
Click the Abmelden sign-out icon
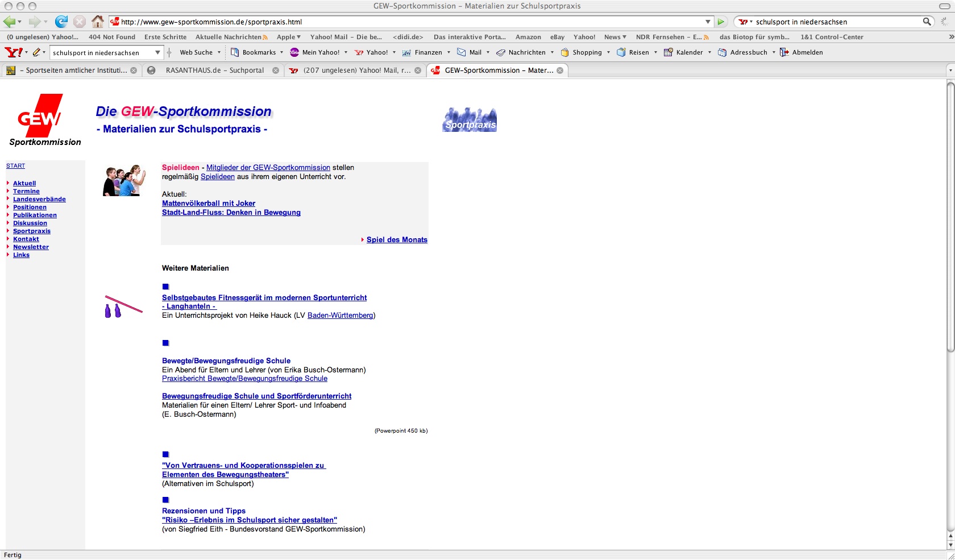pos(784,52)
